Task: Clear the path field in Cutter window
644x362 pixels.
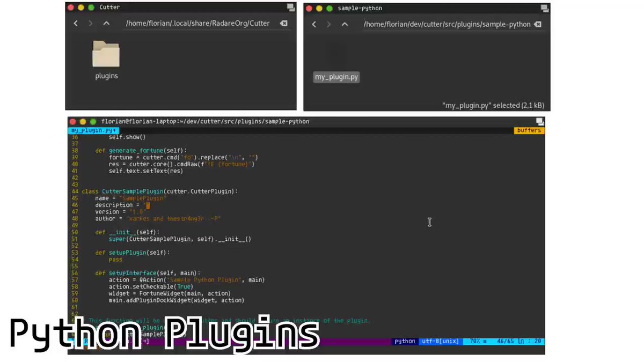Action: [x=283, y=23]
